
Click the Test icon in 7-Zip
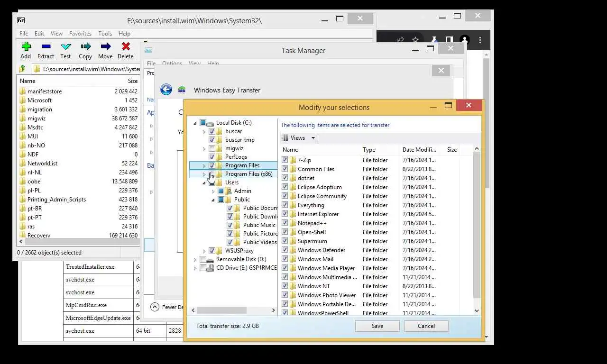(x=66, y=46)
